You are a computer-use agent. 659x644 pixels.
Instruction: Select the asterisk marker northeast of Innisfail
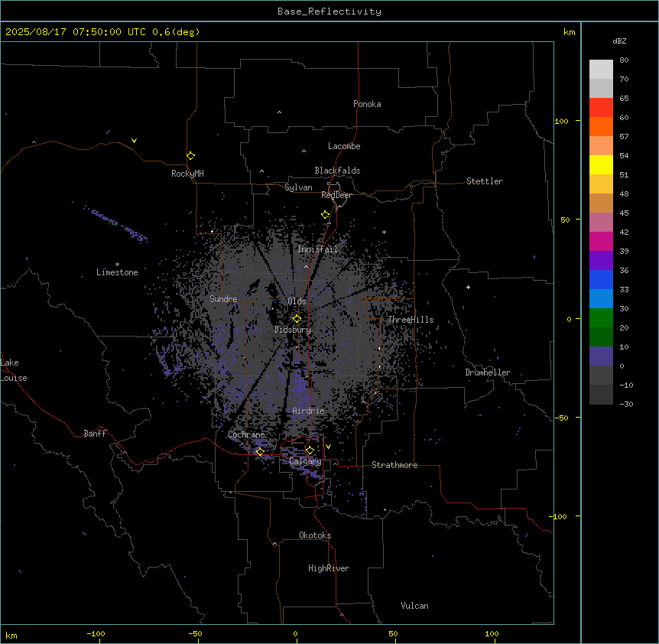click(384, 232)
